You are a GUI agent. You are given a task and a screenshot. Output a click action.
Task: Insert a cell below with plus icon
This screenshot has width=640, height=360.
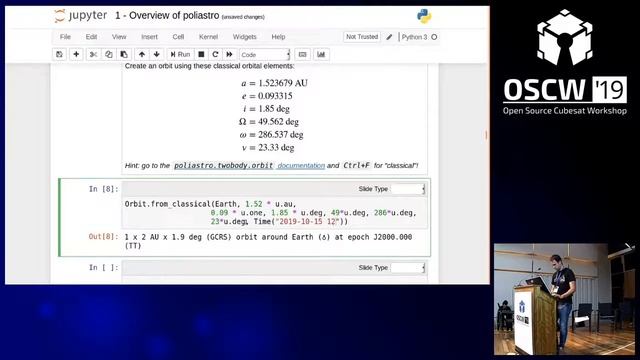[76, 54]
